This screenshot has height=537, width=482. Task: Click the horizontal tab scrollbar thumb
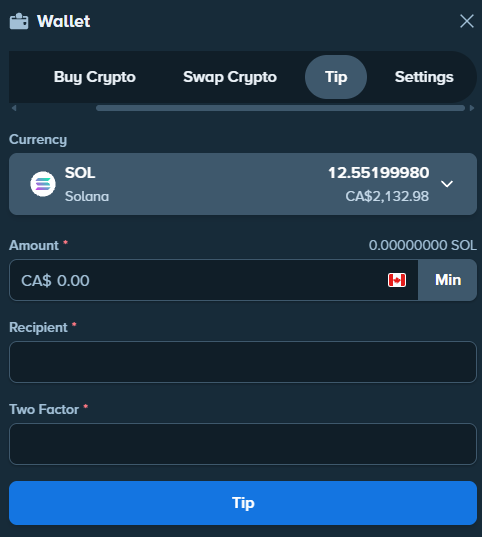tap(280, 108)
